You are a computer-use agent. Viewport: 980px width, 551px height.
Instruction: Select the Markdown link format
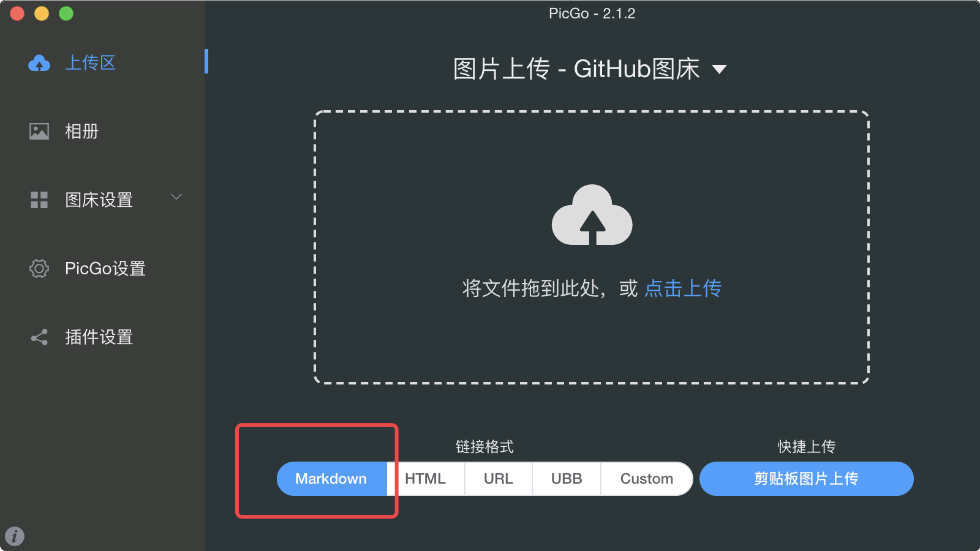coord(331,479)
